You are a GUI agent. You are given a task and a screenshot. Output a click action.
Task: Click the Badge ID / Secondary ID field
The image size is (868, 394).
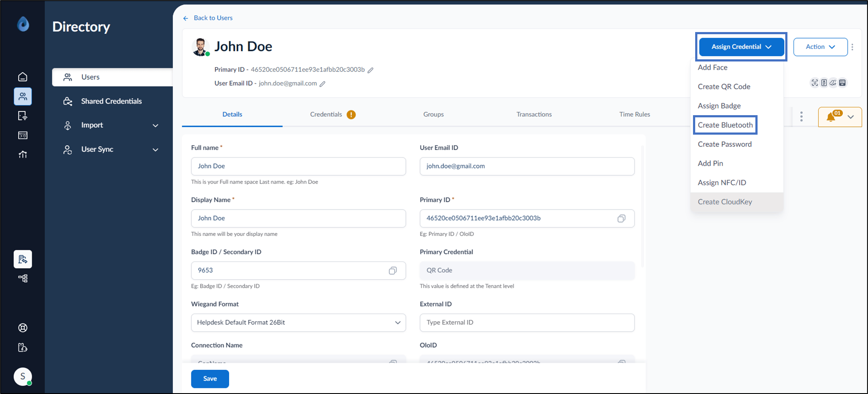tap(298, 271)
